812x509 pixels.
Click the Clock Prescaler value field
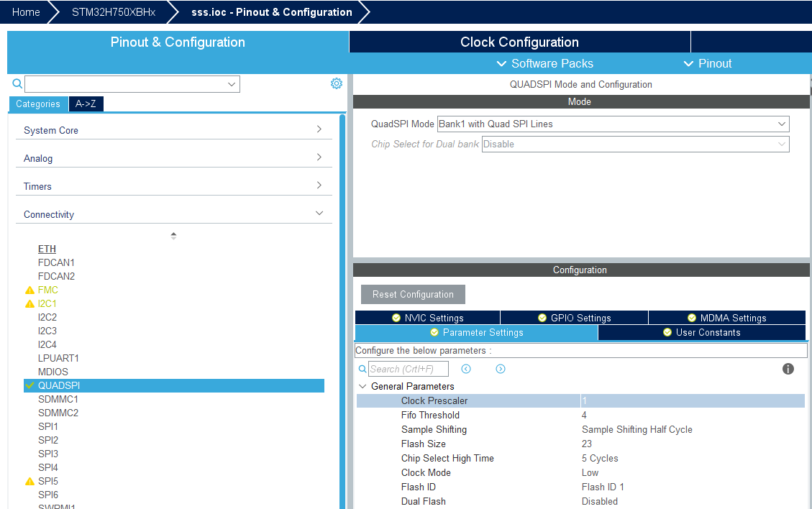[x=693, y=400]
